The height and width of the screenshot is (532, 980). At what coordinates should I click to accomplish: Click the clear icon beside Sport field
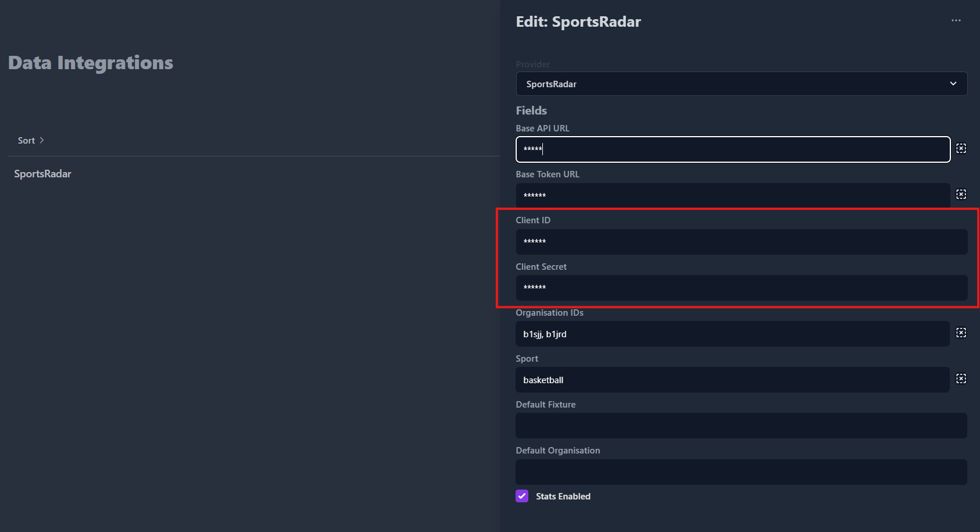[x=961, y=379]
